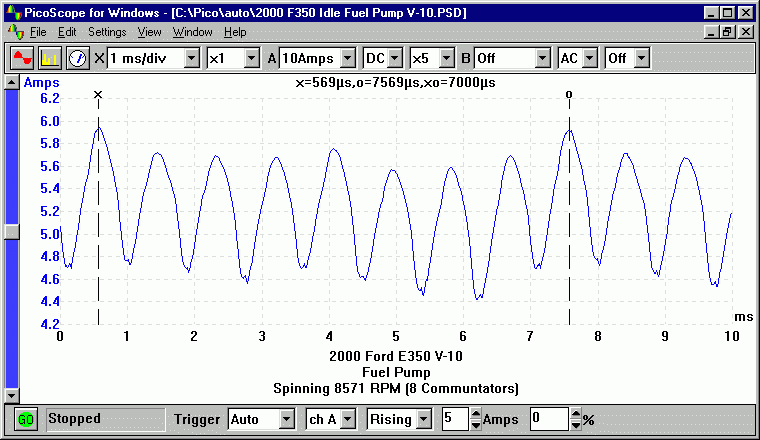Open the channel A DC coupling dropdown

tap(394, 58)
